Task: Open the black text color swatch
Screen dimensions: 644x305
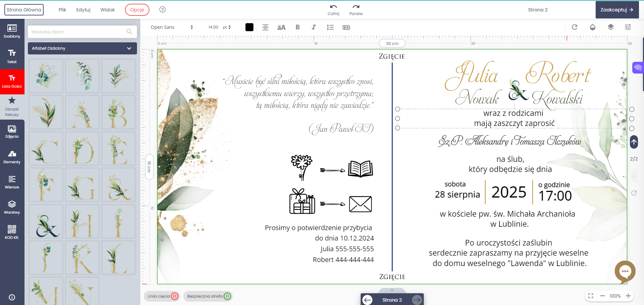Action: 249,27
